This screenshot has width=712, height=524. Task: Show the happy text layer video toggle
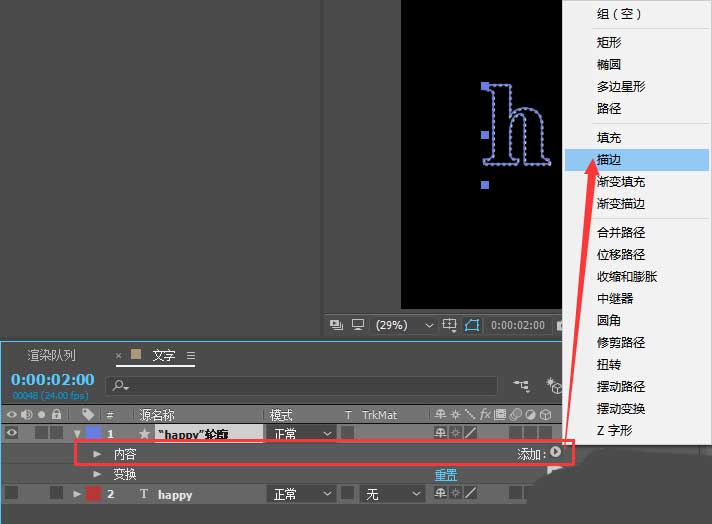tap(11, 493)
